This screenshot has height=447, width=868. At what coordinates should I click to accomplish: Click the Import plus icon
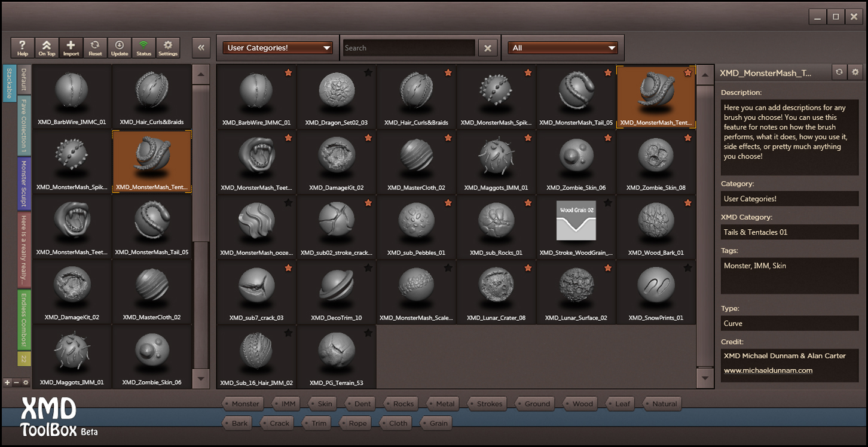click(71, 47)
